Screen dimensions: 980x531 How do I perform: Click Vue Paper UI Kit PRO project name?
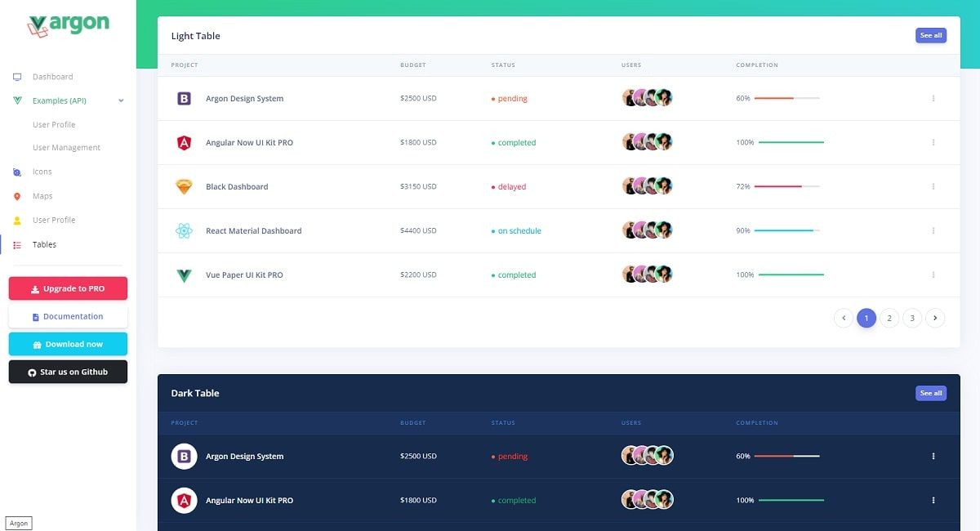(x=244, y=275)
